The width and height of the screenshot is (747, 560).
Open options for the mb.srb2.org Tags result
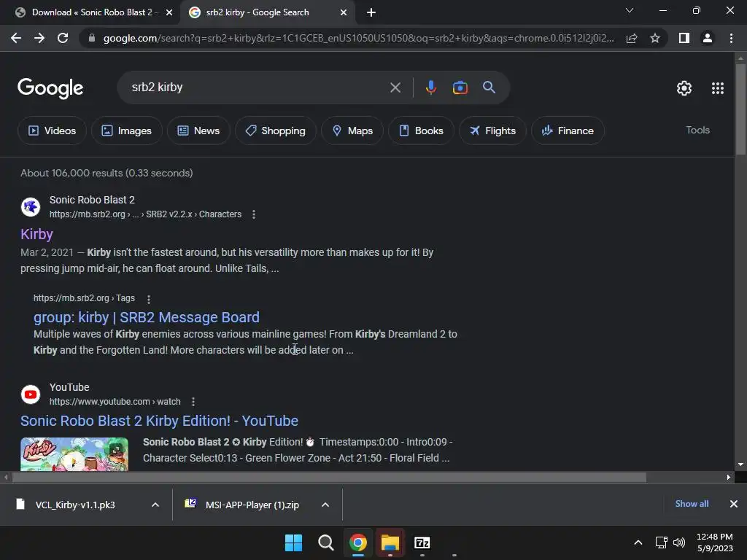[149, 299]
